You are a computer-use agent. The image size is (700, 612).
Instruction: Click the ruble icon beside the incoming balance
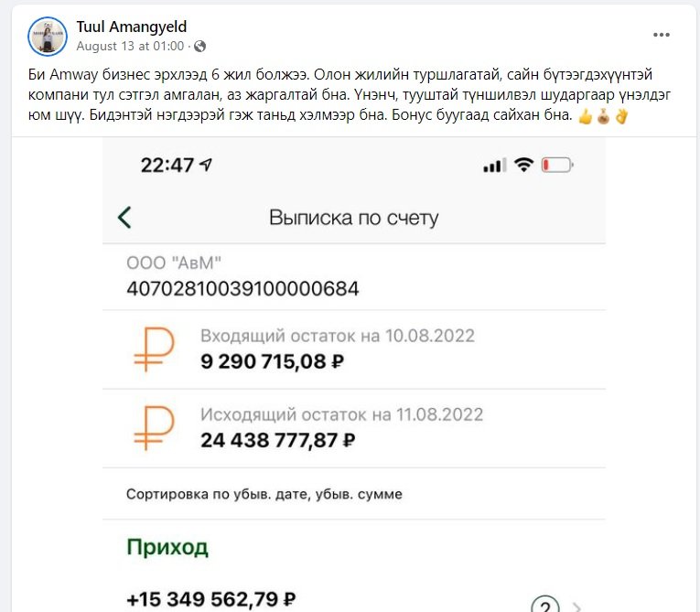click(x=153, y=349)
